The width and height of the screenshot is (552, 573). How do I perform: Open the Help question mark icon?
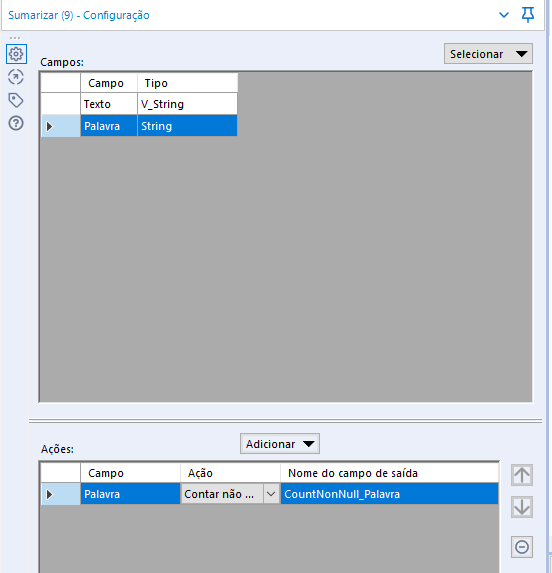click(x=16, y=123)
